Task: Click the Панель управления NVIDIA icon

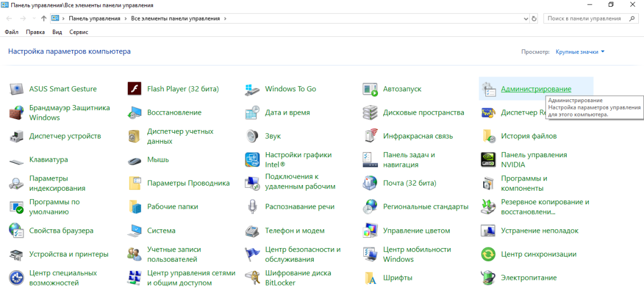Action: [x=488, y=160]
